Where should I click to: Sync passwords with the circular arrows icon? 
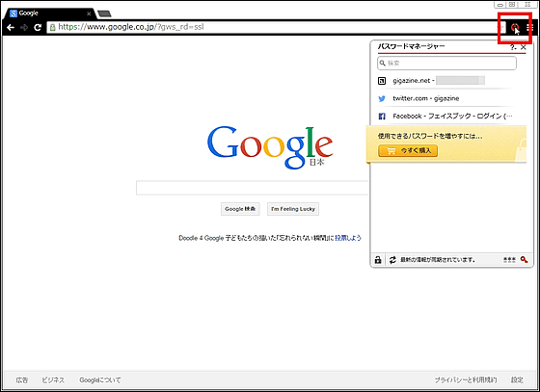(x=392, y=260)
